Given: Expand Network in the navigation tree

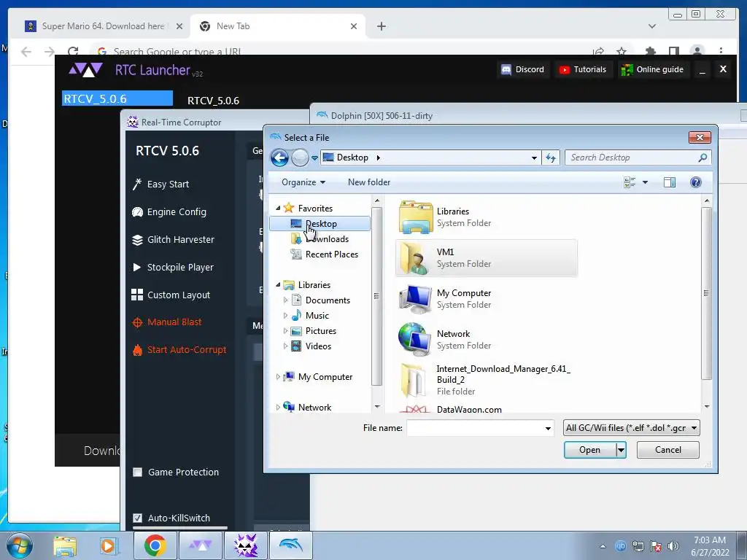Looking at the screenshot, I should pyautogui.click(x=278, y=407).
